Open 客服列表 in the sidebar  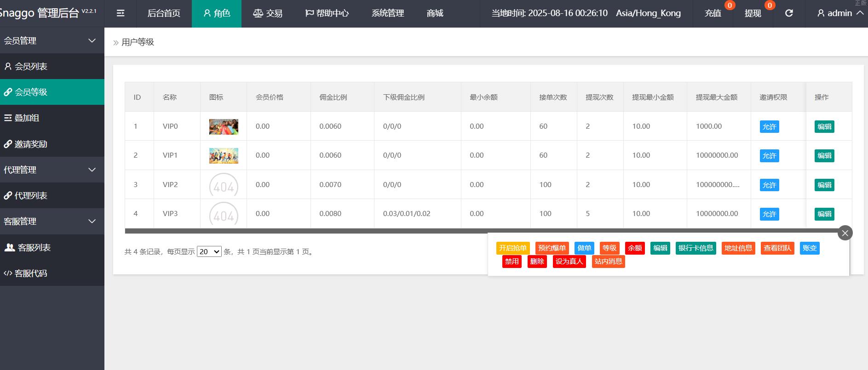coord(34,248)
